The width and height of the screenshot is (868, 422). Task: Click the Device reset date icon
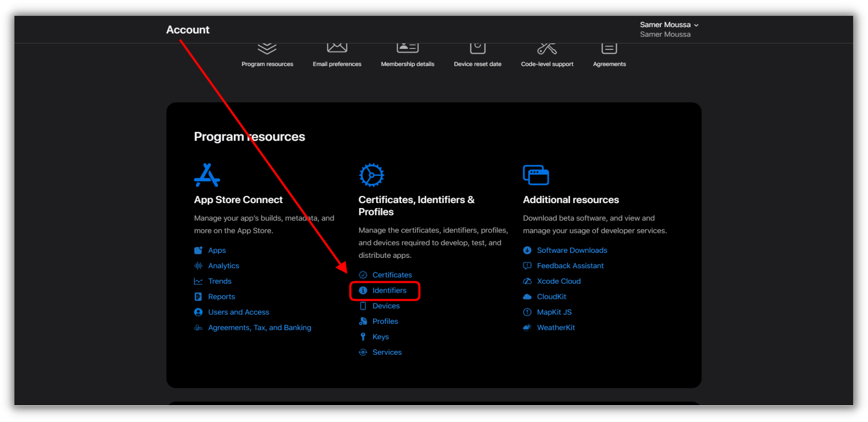tap(478, 48)
